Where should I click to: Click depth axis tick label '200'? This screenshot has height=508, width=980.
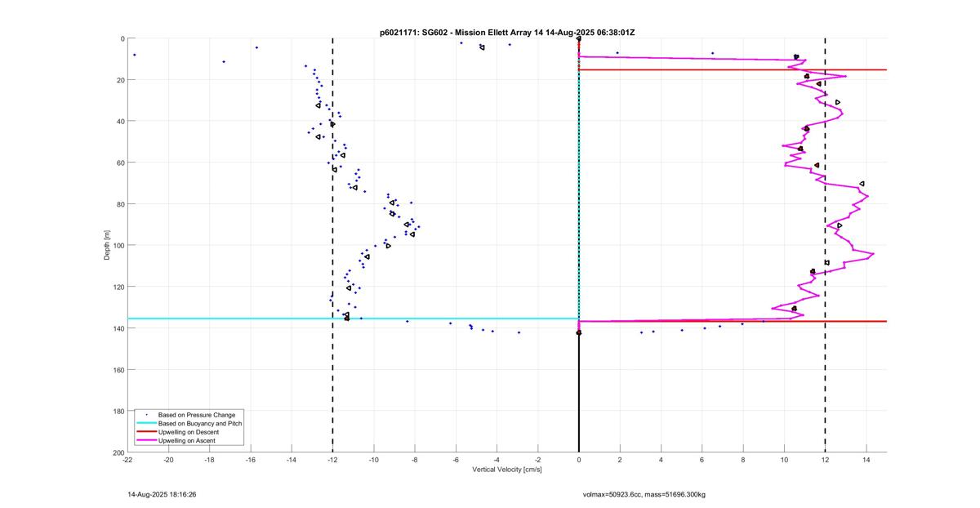click(x=118, y=452)
